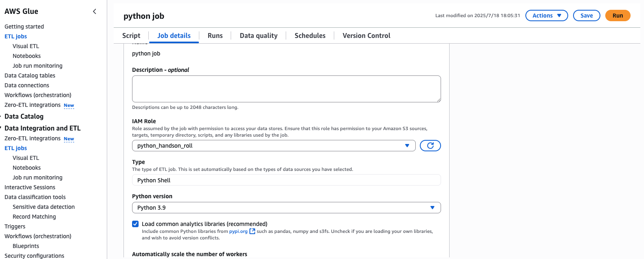Open the Runs tab
The image size is (644, 259).
click(x=215, y=35)
